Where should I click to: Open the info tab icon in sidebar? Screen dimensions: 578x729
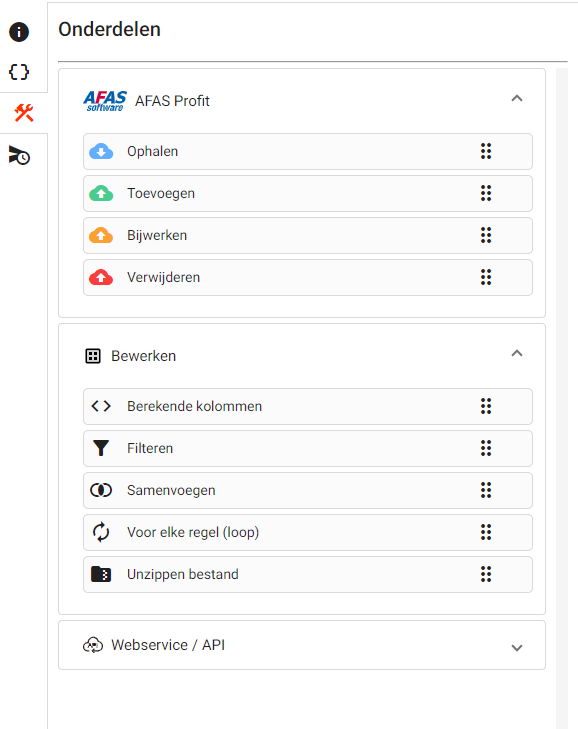pos(19,32)
